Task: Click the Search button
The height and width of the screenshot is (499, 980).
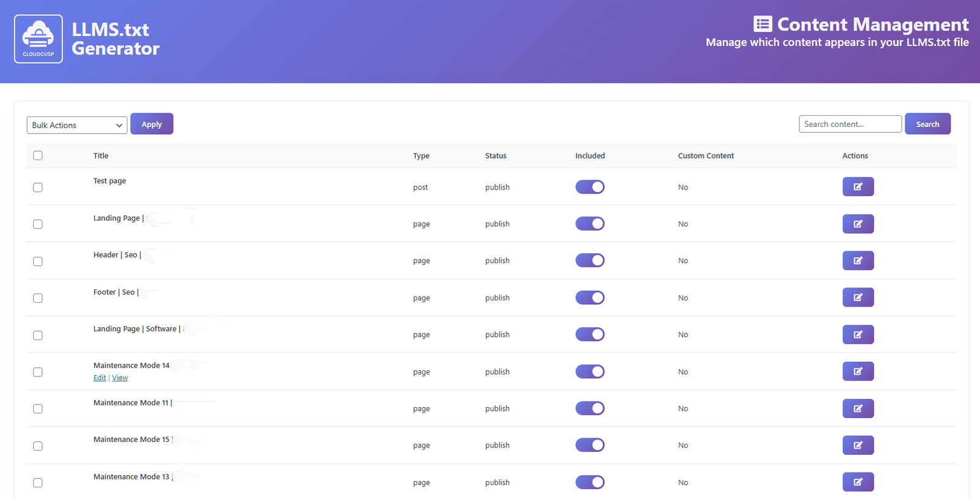Action: (x=927, y=124)
